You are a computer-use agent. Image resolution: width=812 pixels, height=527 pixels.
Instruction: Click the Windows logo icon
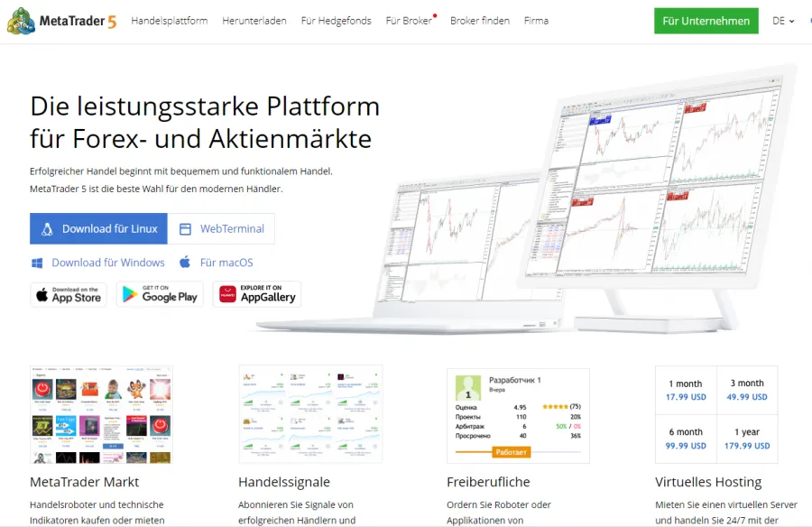click(38, 263)
